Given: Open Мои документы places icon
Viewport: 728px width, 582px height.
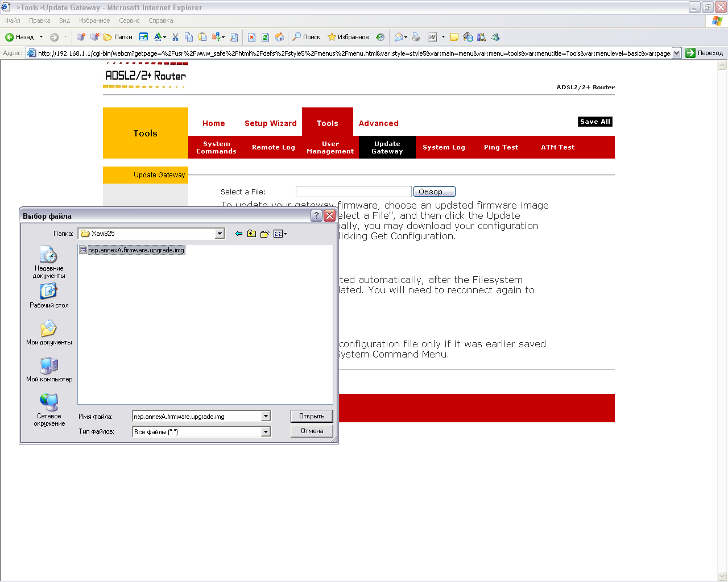Looking at the screenshot, I should click(49, 332).
